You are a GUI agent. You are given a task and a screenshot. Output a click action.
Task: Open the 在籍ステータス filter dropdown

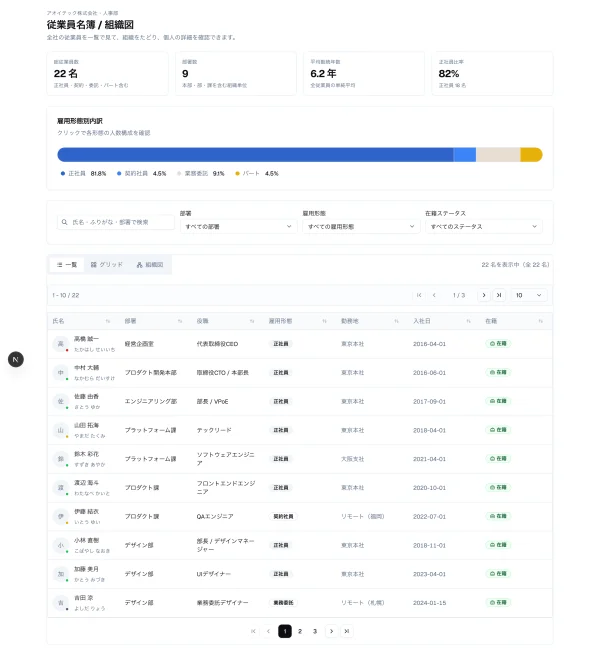click(x=484, y=226)
